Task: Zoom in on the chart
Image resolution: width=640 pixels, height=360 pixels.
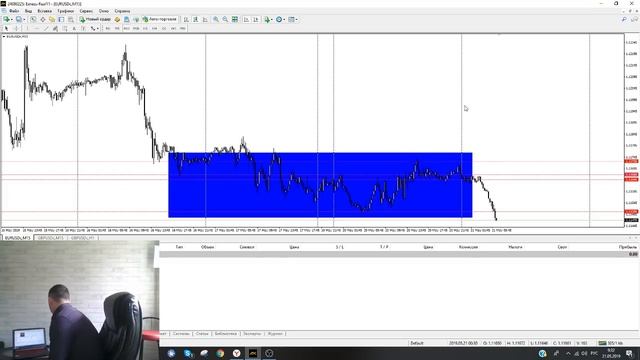Action: (216, 19)
